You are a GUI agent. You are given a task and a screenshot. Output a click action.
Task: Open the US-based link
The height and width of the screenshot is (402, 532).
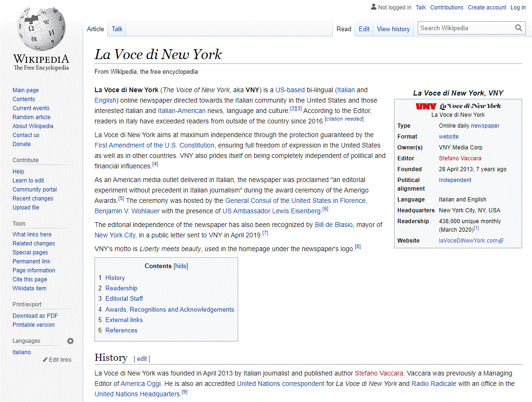pyautogui.click(x=290, y=90)
